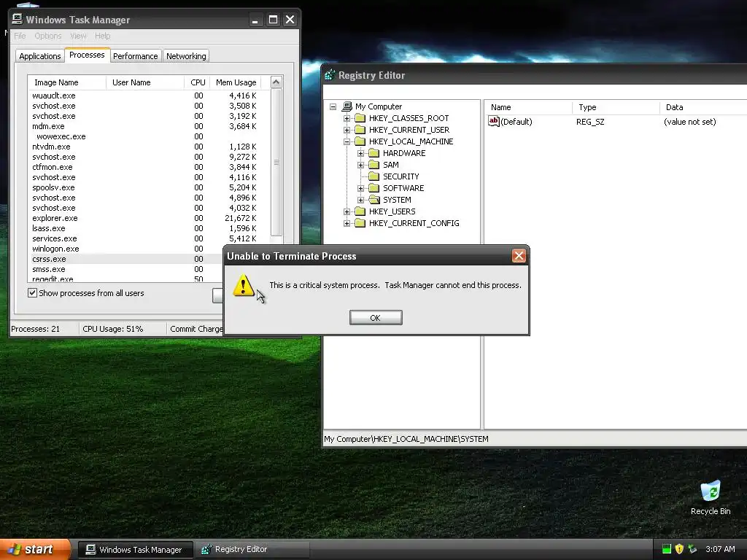Expand the SAM registry key
Screen dimensions: 747x560
click(360, 165)
